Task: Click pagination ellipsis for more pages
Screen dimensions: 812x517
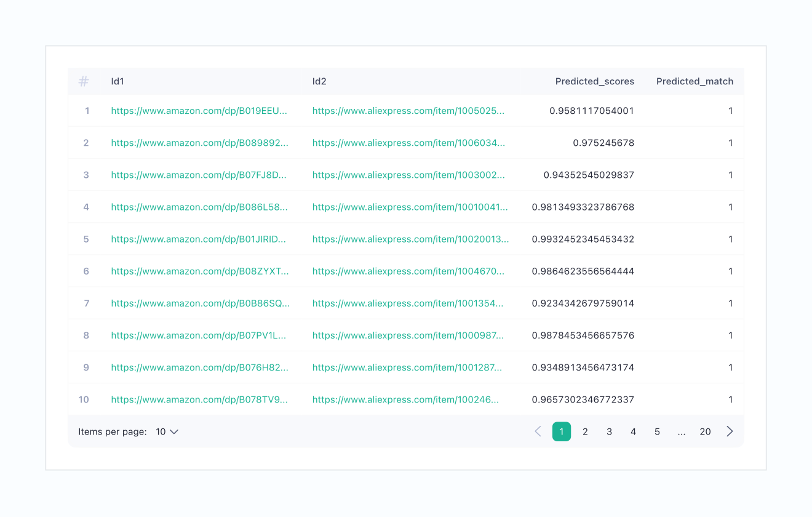Action: (x=681, y=431)
